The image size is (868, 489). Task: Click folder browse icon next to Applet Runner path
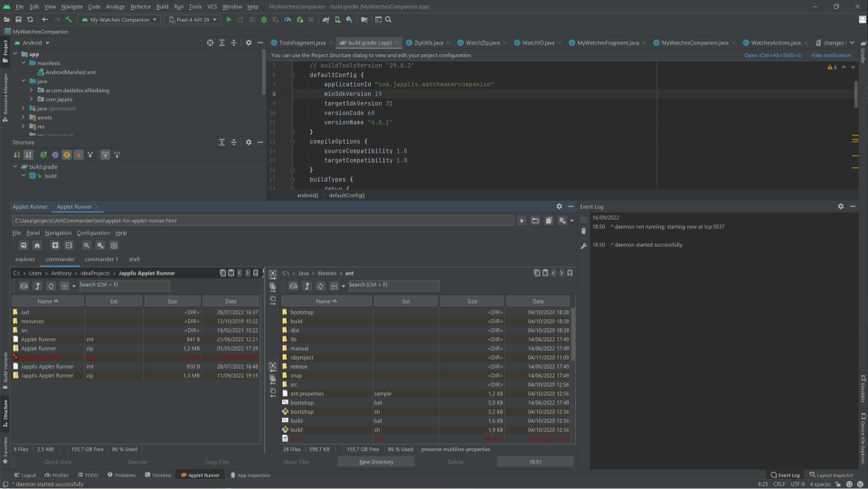[534, 221]
